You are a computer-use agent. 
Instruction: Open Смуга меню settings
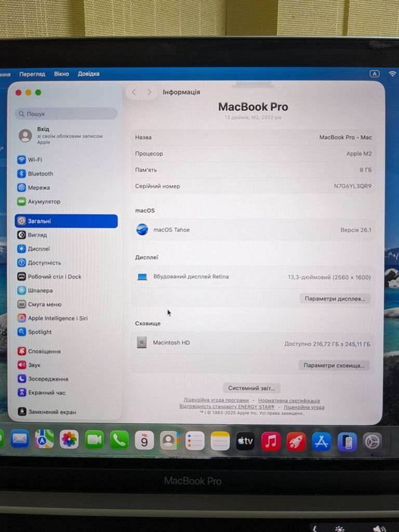(39, 304)
